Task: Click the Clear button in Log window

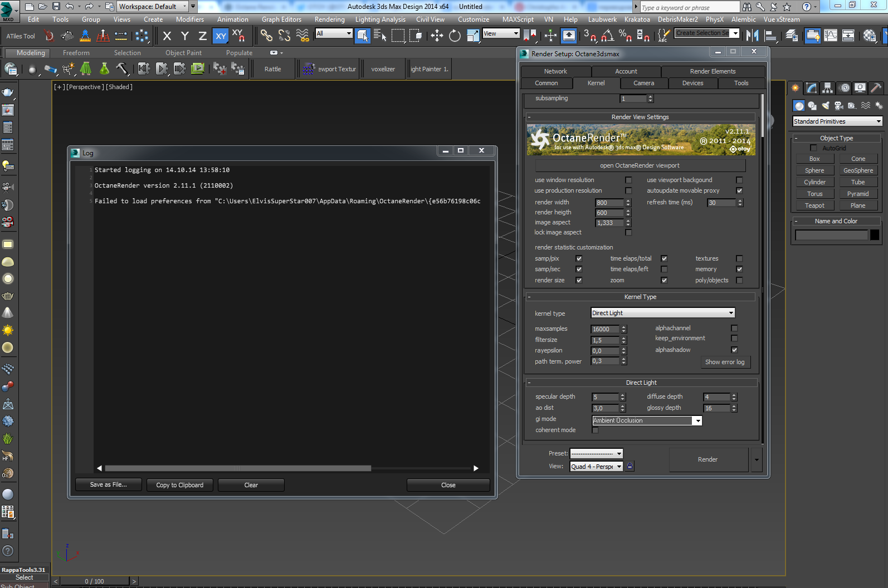Action: coord(251,485)
